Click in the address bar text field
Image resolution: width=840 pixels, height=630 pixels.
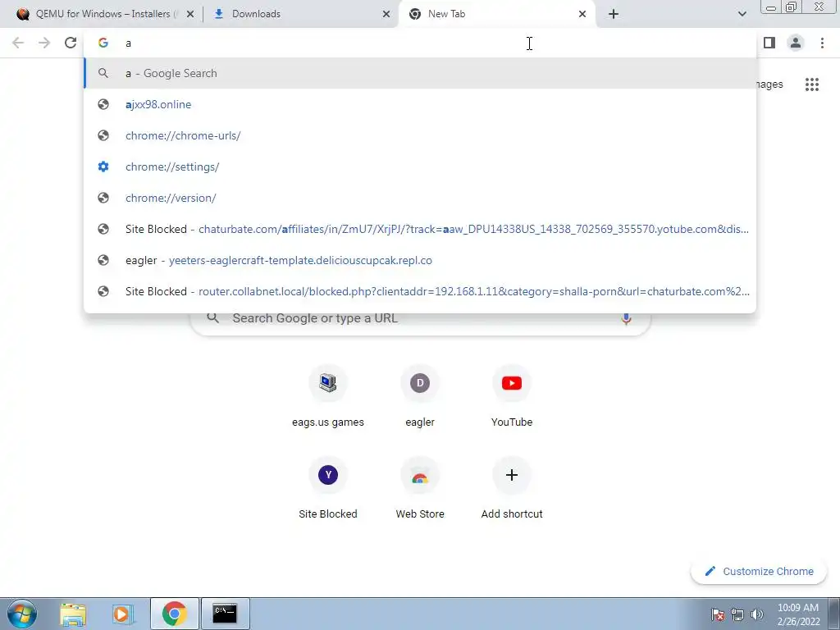420,43
